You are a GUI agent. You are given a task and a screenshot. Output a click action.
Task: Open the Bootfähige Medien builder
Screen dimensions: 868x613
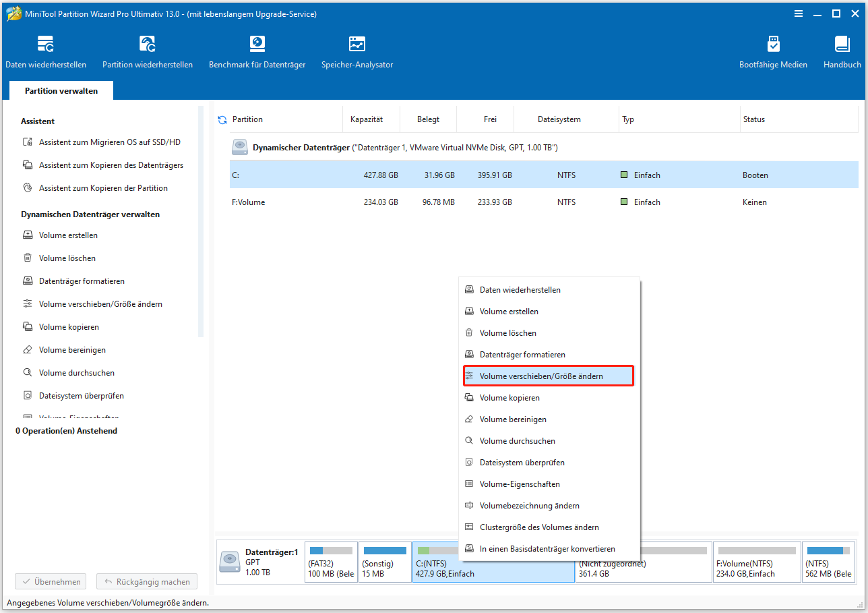click(772, 51)
